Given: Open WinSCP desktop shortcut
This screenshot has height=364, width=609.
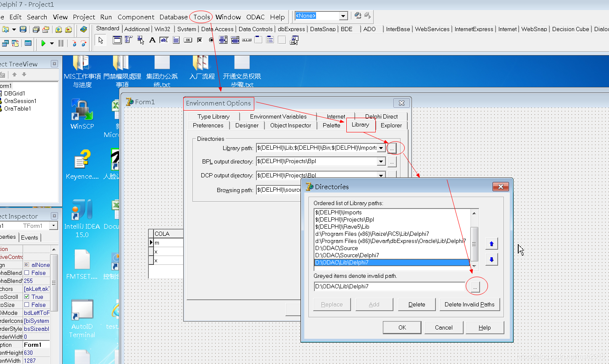Looking at the screenshot, I should coord(82,113).
